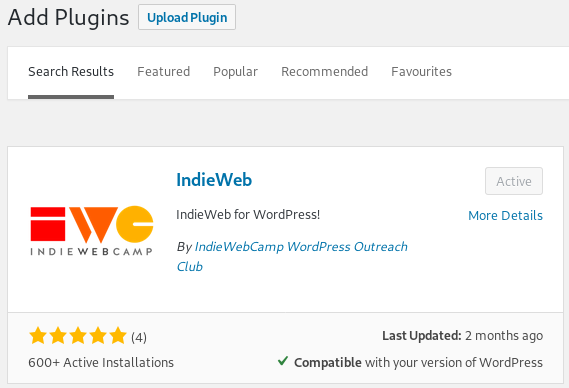Open the IndieWeb plugin title link

click(x=214, y=180)
